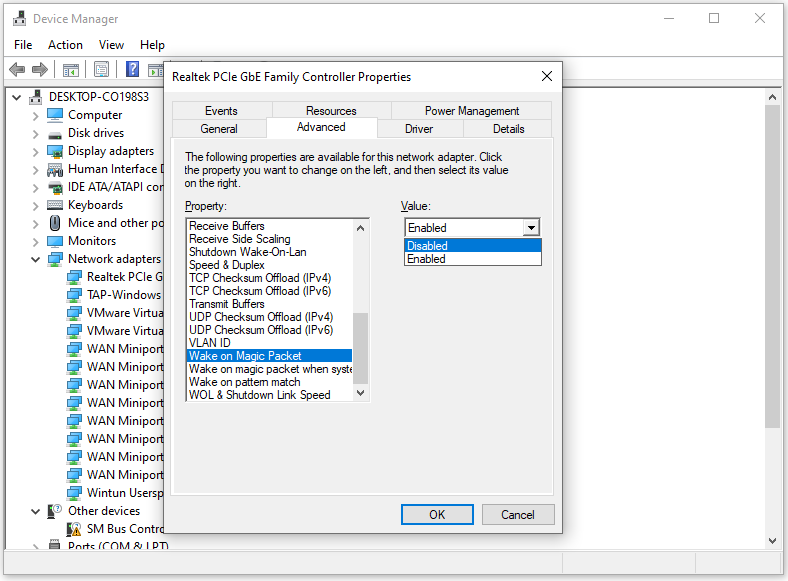Click the Disk drives icon
The width and height of the screenshot is (788, 581).
click(x=55, y=134)
